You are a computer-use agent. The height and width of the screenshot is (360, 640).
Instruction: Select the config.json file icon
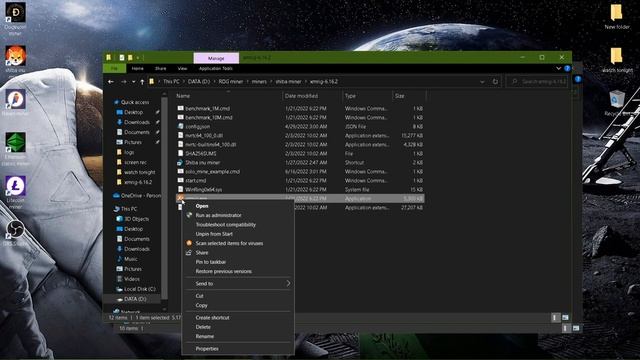[x=180, y=127]
